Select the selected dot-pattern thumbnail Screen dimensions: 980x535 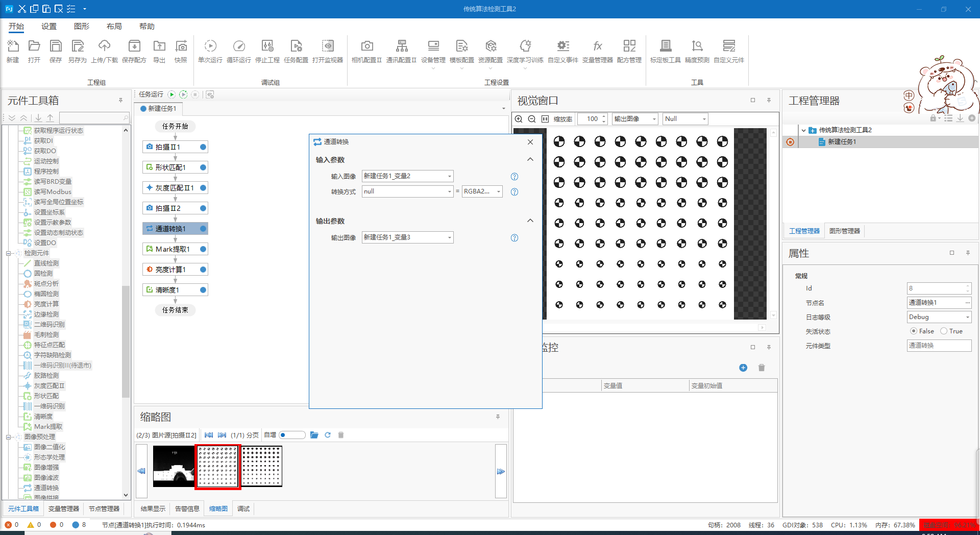coord(218,467)
